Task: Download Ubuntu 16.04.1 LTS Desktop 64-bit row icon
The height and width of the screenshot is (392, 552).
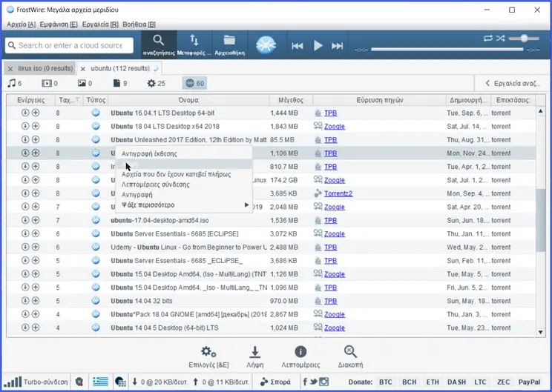Action: (25, 113)
